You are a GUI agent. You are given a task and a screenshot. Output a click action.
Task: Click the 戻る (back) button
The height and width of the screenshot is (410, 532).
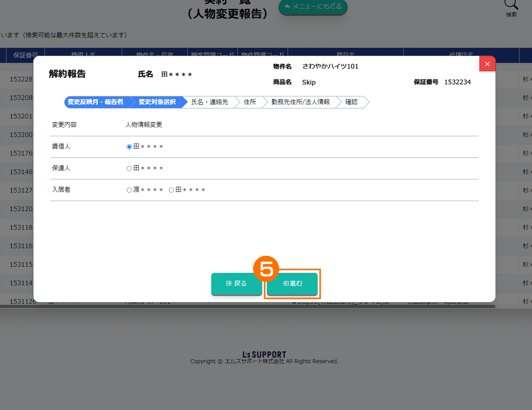pos(236,284)
